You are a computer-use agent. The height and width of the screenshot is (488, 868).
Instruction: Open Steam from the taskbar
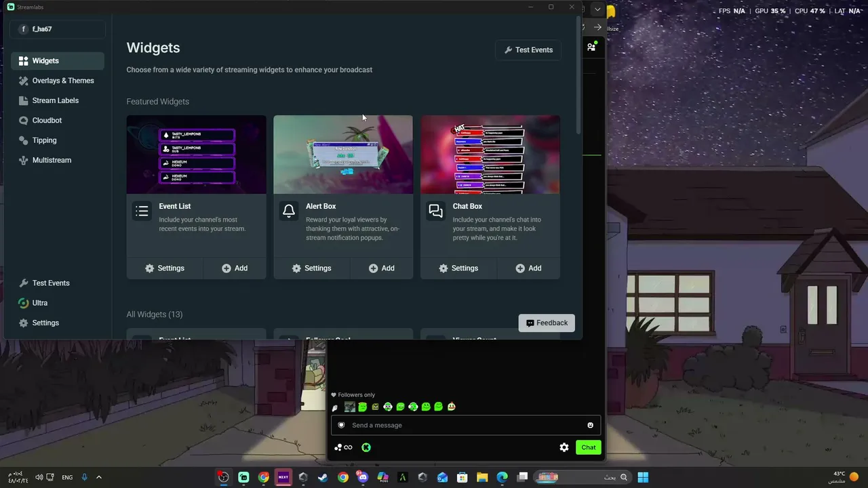(x=323, y=477)
